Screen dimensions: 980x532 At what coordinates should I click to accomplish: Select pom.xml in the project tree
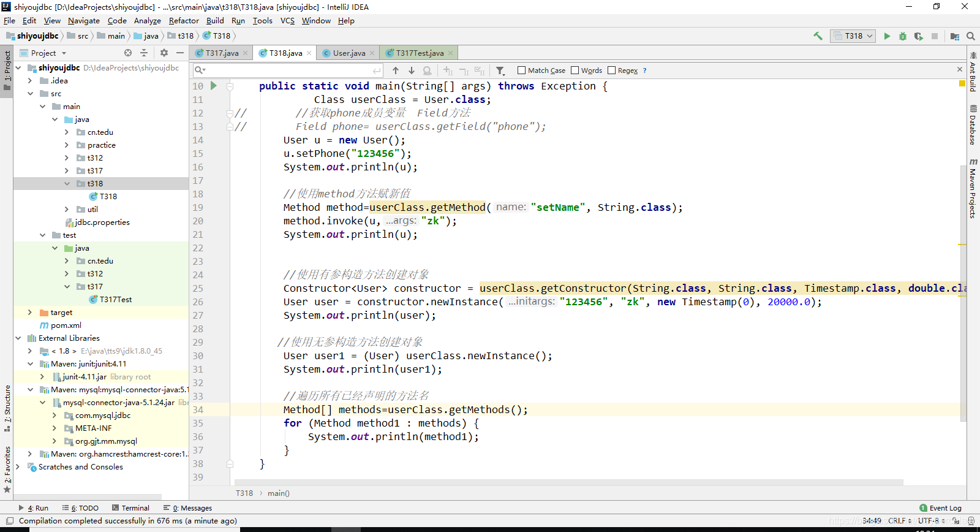pyautogui.click(x=66, y=325)
